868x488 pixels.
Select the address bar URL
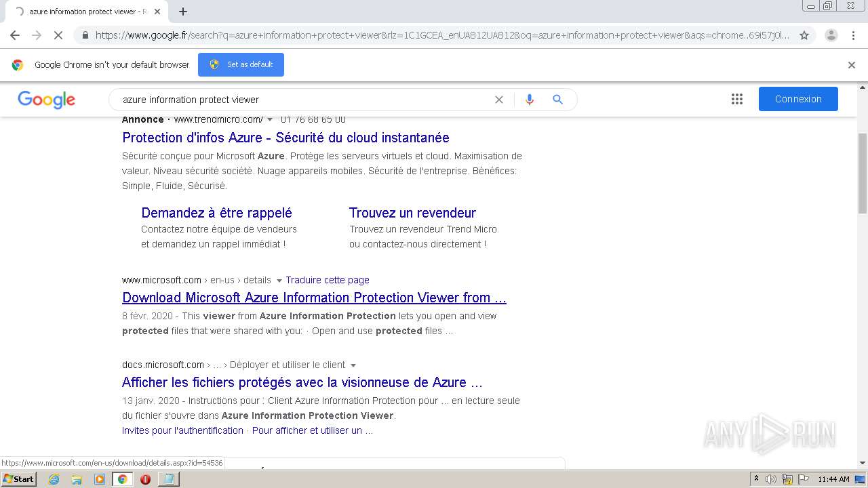[x=442, y=35]
